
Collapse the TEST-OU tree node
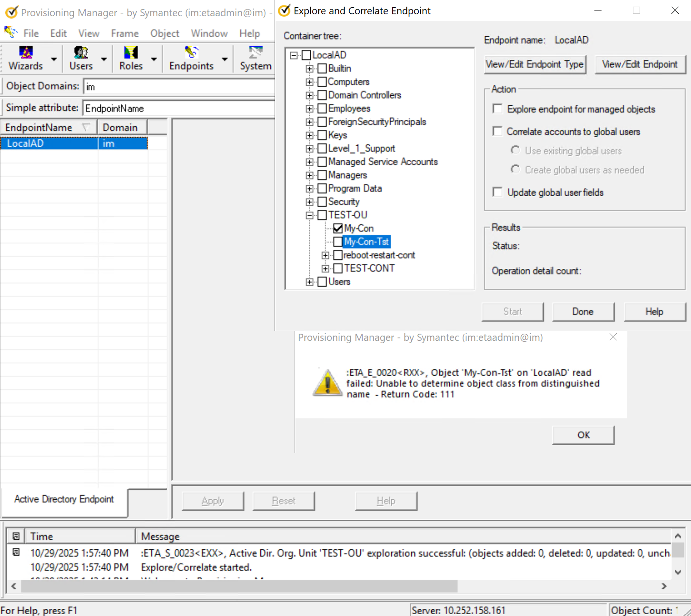(x=310, y=215)
